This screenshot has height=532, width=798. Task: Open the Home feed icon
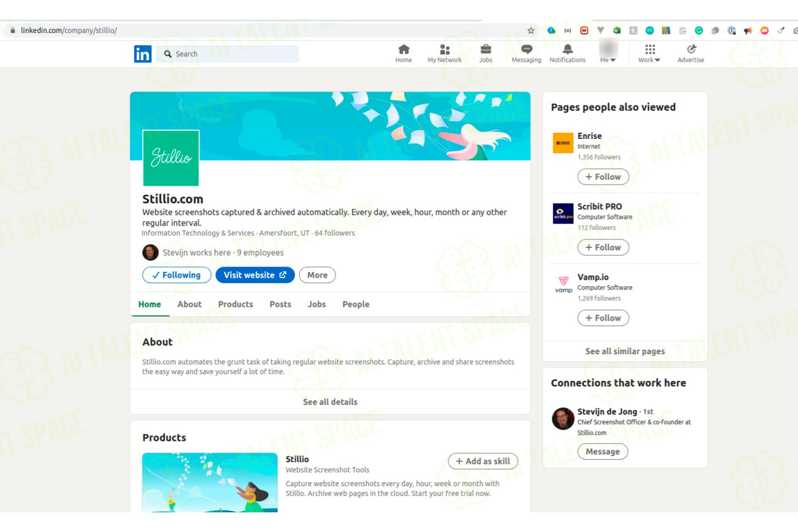pyautogui.click(x=404, y=49)
